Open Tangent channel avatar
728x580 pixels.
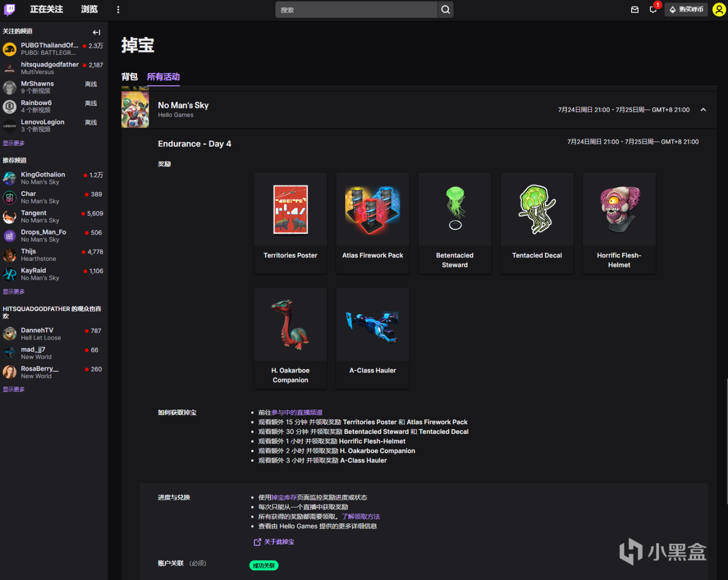(x=10, y=217)
